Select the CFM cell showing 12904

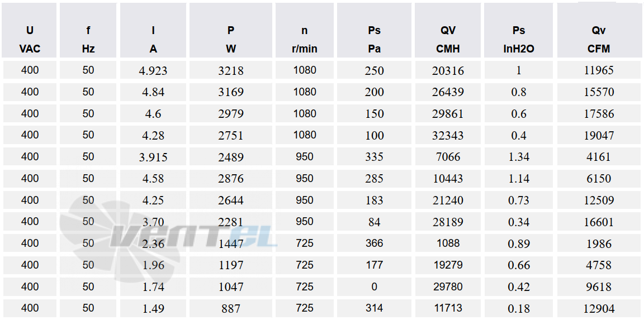pyautogui.click(x=599, y=308)
